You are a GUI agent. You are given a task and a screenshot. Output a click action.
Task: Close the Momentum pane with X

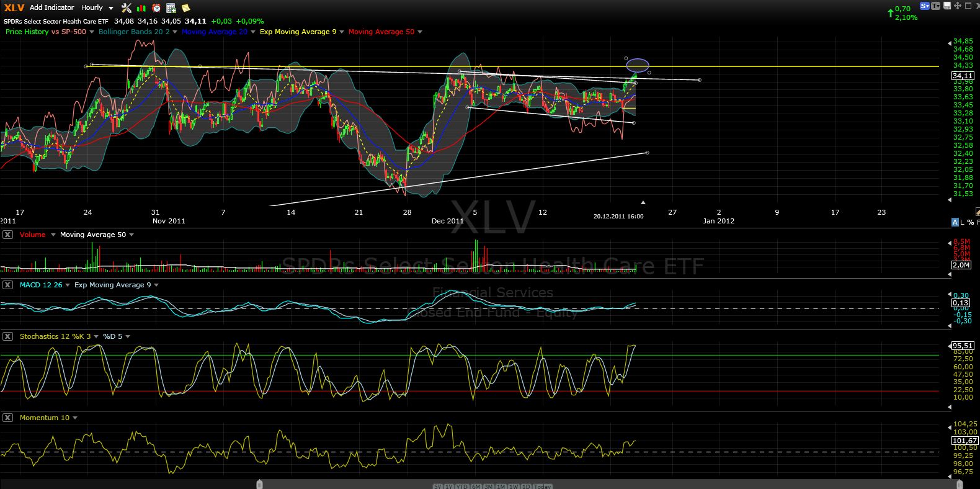point(7,418)
